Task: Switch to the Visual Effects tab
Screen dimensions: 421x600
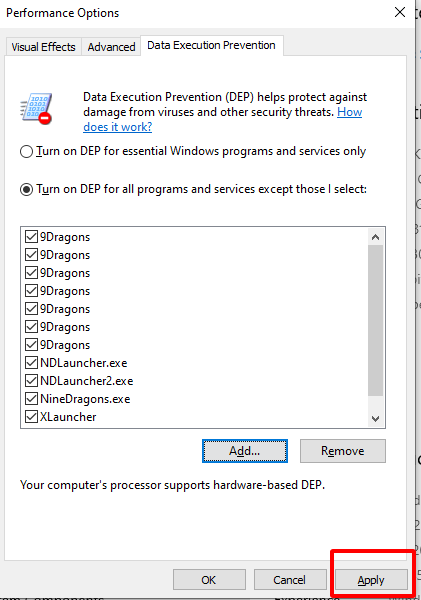Action: pyautogui.click(x=43, y=47)
